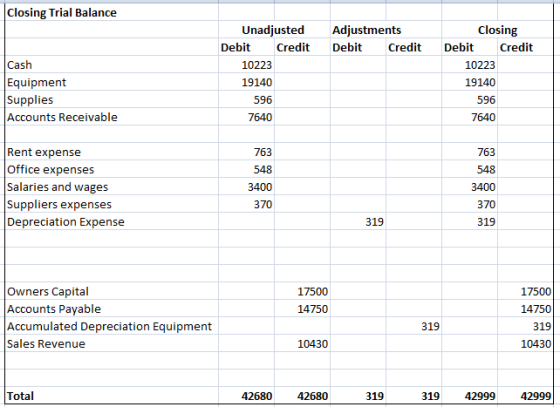Select Accumulated Depreciation 319 in Closing Credit
This screenshot has height=407, width=560.
[542, 327]
